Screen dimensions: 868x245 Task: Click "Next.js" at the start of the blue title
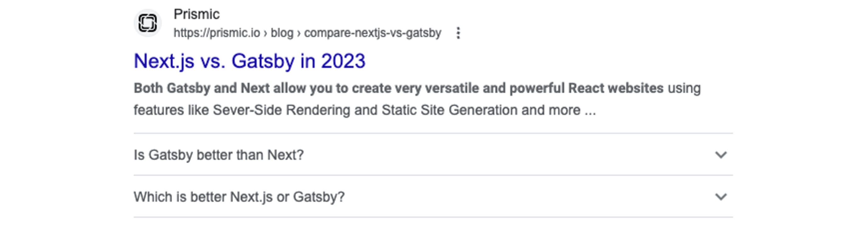[164, 61]
